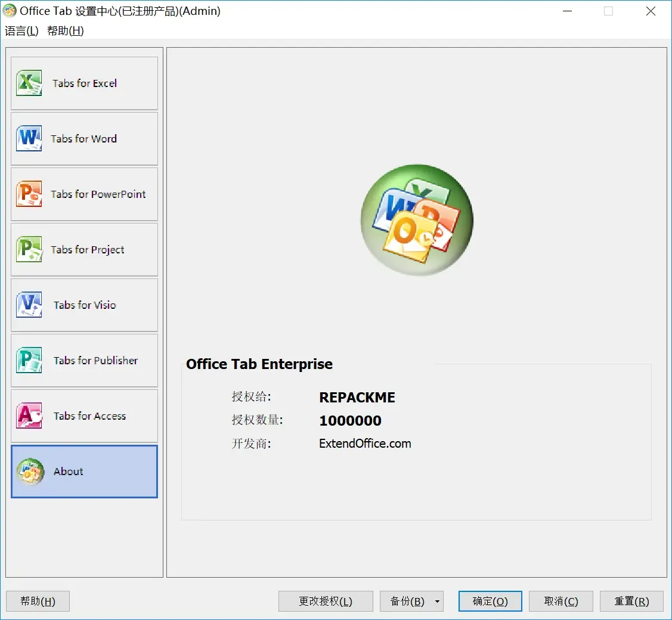
Task: Click the 取消(C) button
Action: click(x=560, y=601)
